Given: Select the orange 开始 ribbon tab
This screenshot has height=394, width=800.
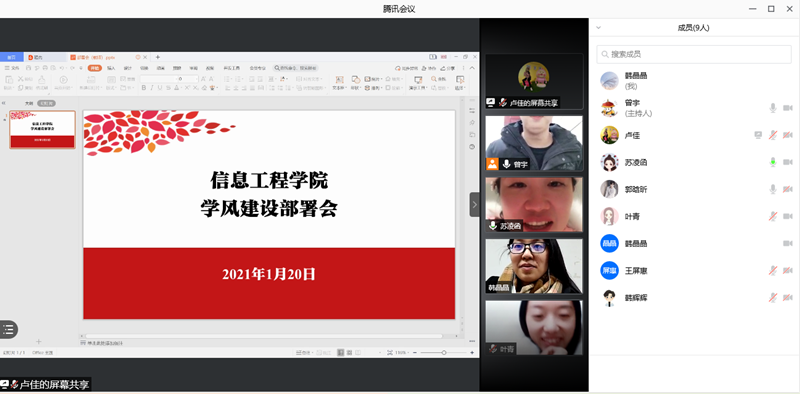Looking at the screenshot, I should [x=95, y=68].
